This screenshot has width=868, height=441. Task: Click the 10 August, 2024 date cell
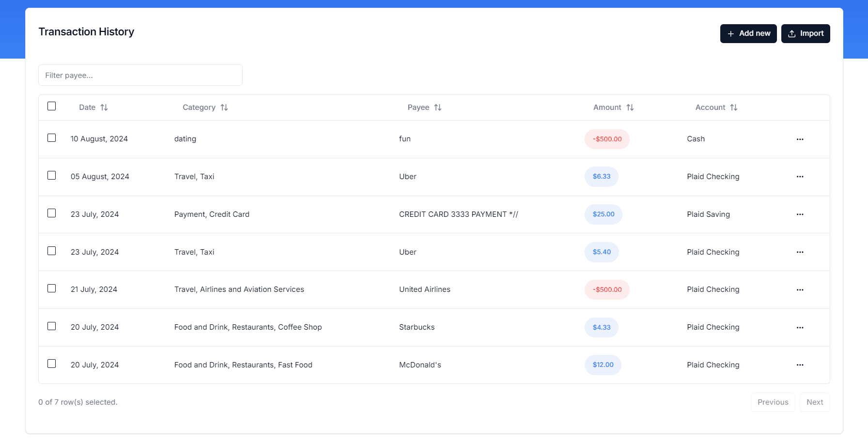(99, 139)
